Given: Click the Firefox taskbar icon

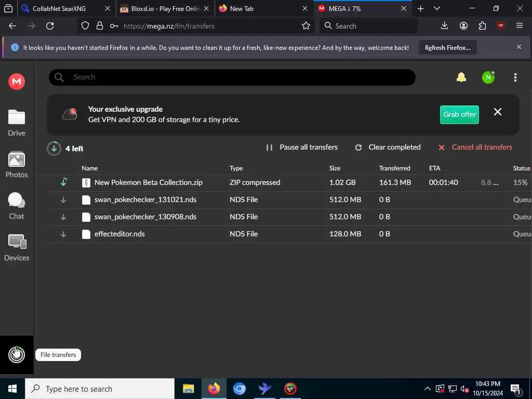Looking at the screenshot, I should [x=214, y=389].
